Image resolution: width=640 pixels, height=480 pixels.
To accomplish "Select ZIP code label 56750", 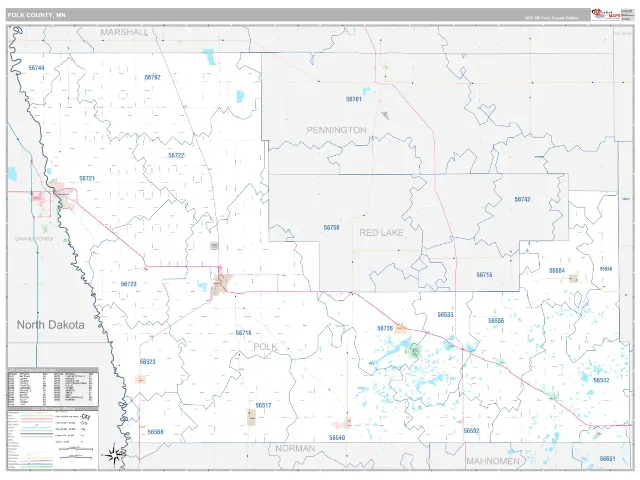I will pos(331,227).
